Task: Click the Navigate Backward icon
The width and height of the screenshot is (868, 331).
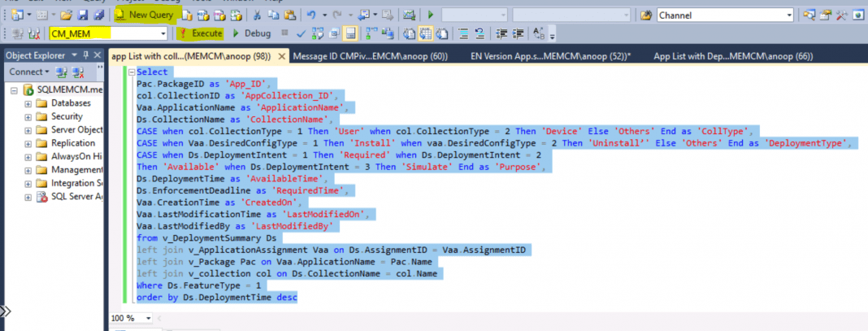Action: tap(363, 15)
